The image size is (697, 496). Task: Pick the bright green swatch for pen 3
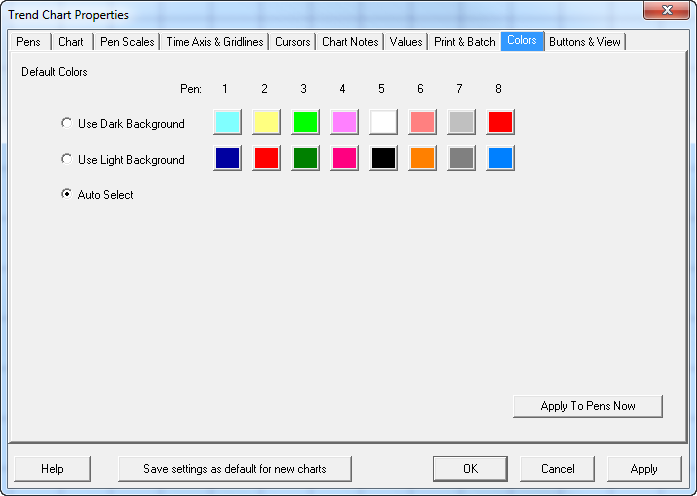click(x=306, y=123)
